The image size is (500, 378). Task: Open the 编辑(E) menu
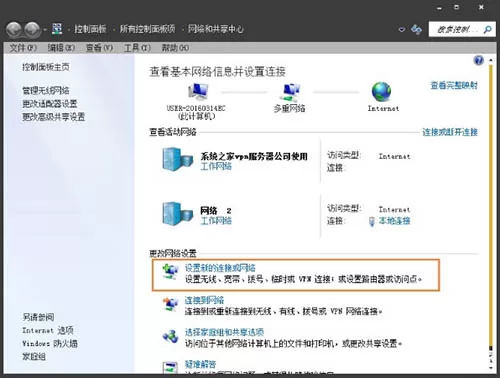pyautogui.click(x=61, y=48)
